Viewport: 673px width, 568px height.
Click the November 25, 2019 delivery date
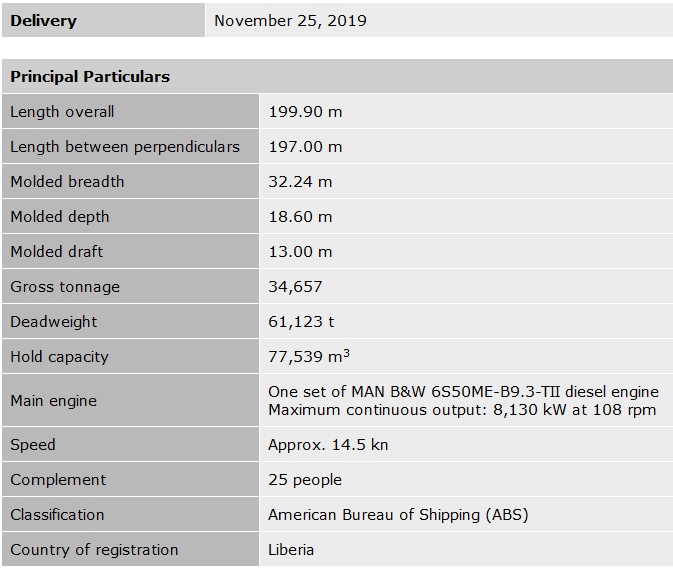(290, 20)
